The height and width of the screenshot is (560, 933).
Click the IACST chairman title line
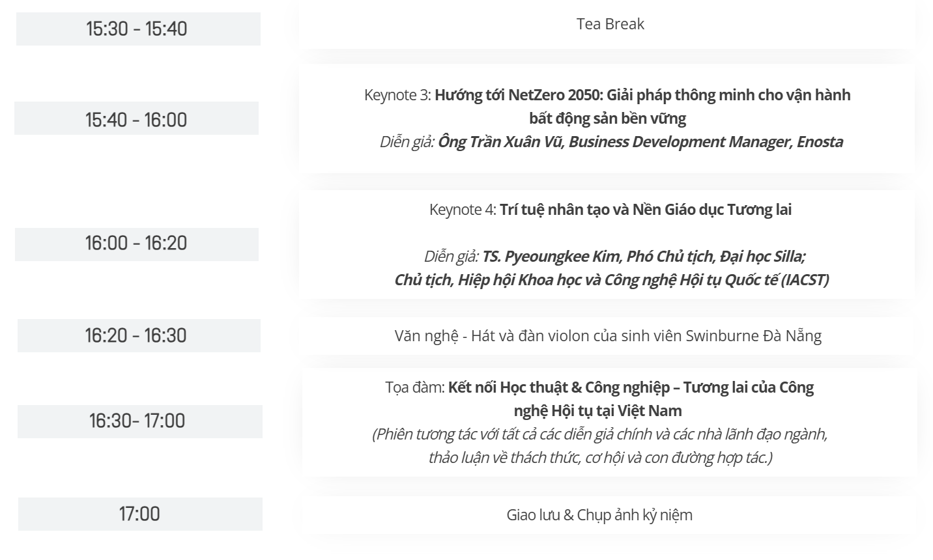[611, 280]
